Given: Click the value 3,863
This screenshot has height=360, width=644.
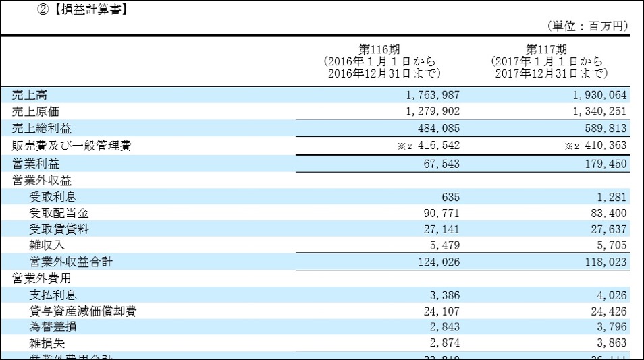Looking at the screenshot, I should [x=612, y=342].
